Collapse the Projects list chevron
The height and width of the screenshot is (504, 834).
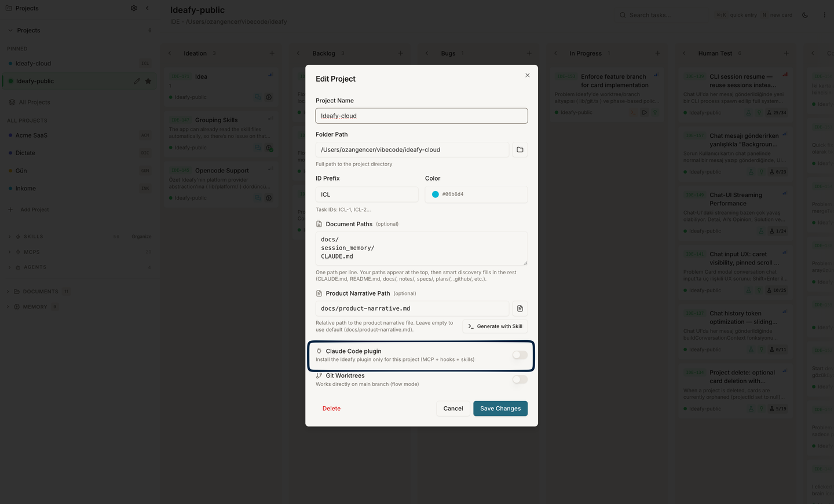click(10, 30)
